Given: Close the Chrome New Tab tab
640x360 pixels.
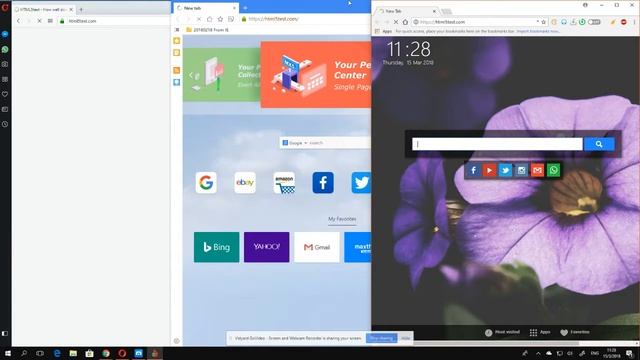Looking at the screenshot, I should 434,11.
